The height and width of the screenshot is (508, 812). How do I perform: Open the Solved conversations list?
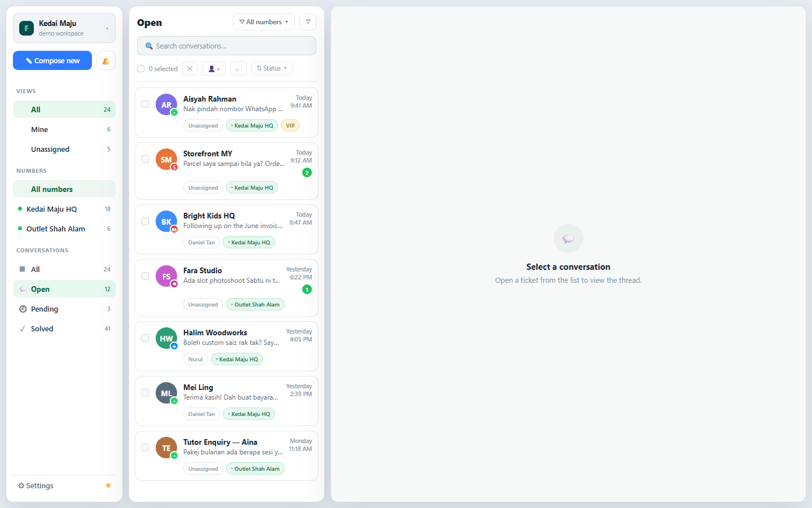point(64,329)
